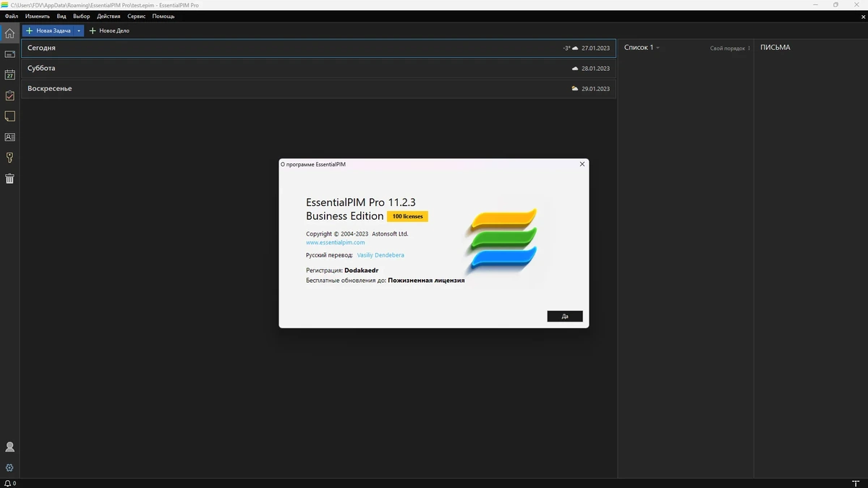Screen dimensions: 868x488
Task: Open settings gear icon in sidebar
Action: 9,468
